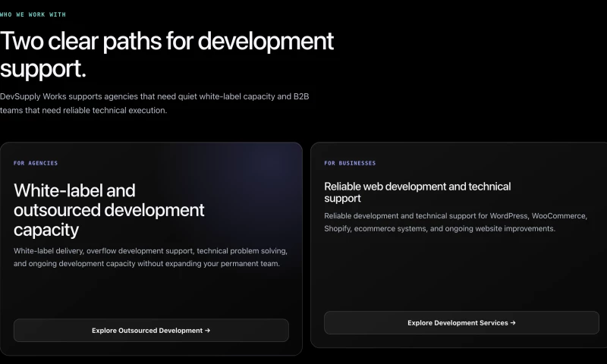
Task: Click the paragraph beginning "DevSupply Works supports agencies"
Action: click(155, 103)
